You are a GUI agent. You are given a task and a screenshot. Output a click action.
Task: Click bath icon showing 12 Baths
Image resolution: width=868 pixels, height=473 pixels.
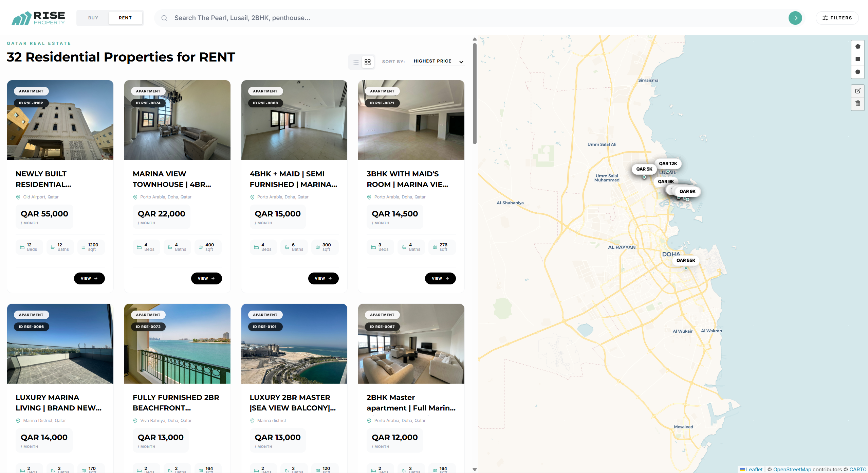53,247
